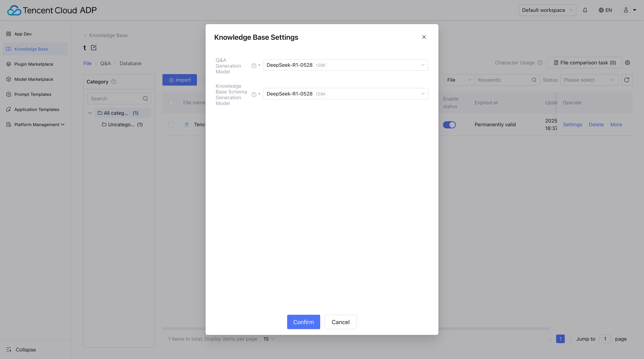Switch to the Q&A tab
Viewport: 644px width, 359px height.
[105, 63]
